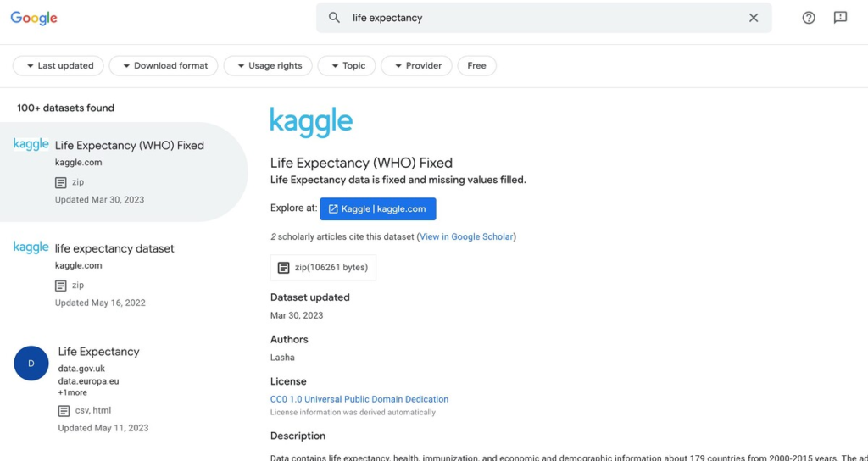
Task: Open View in Google Scholar link
Action: click(x=466, y=237)
